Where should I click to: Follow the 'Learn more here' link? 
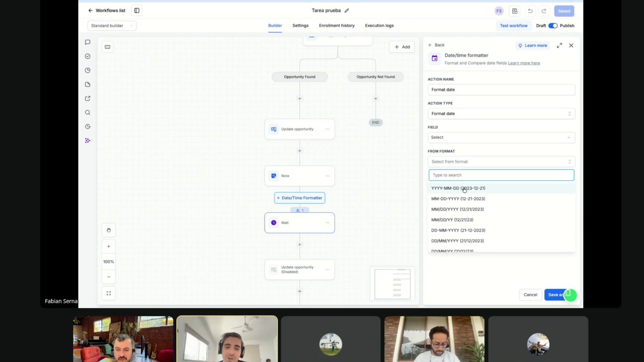pyautogui.click(x=524, y=63)
